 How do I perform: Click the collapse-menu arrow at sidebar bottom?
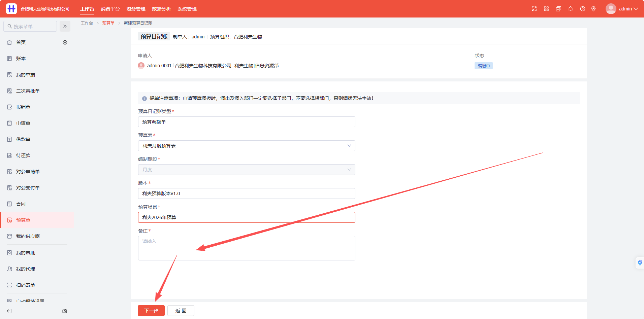[9, 311]
